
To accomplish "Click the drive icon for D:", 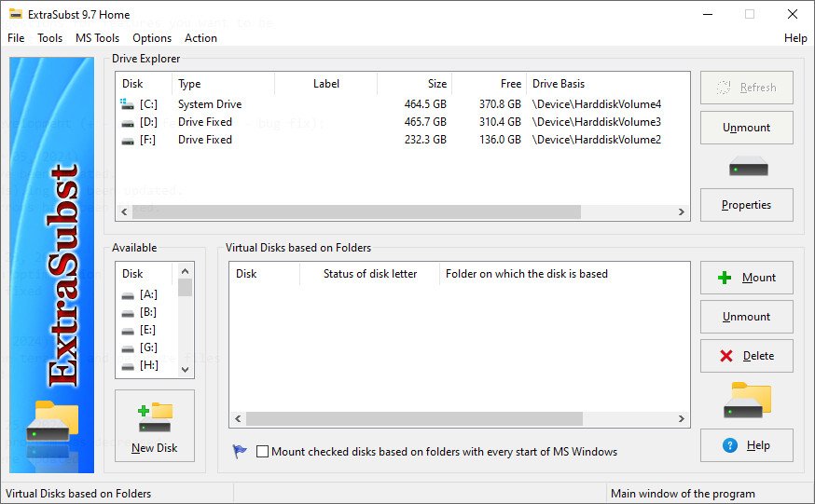I will coord(128,123).
